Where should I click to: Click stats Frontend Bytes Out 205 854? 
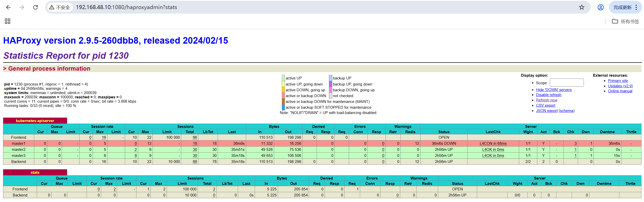301,189
